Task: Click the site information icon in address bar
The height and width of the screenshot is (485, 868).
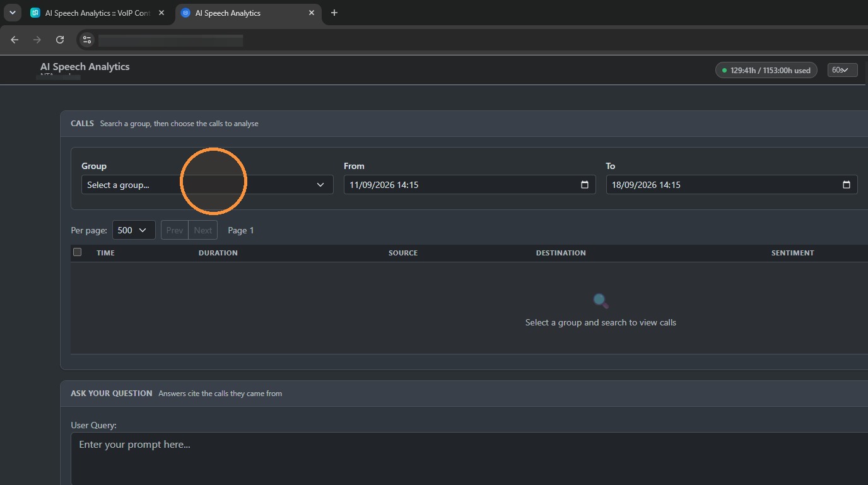Action: click(87, 40)
